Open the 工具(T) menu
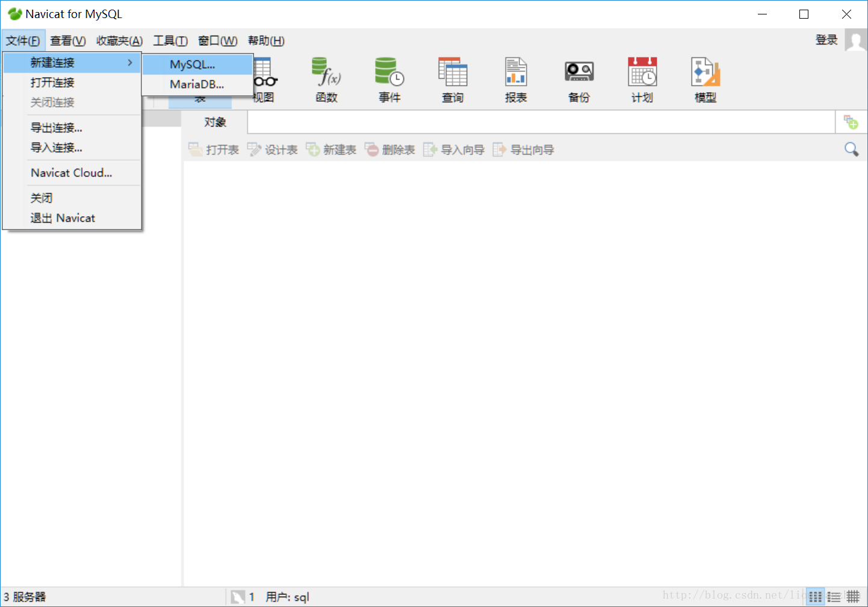The image size is (868, 607). (x=170, y=40)
